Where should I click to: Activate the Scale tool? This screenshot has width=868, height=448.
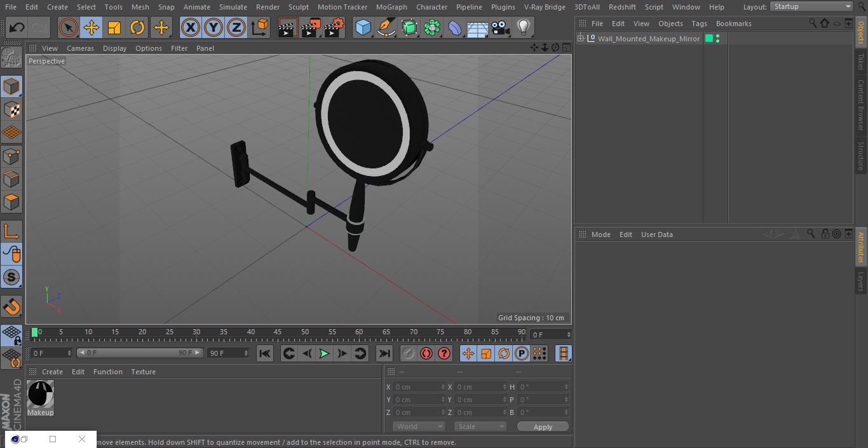click(x=114, y=27)
